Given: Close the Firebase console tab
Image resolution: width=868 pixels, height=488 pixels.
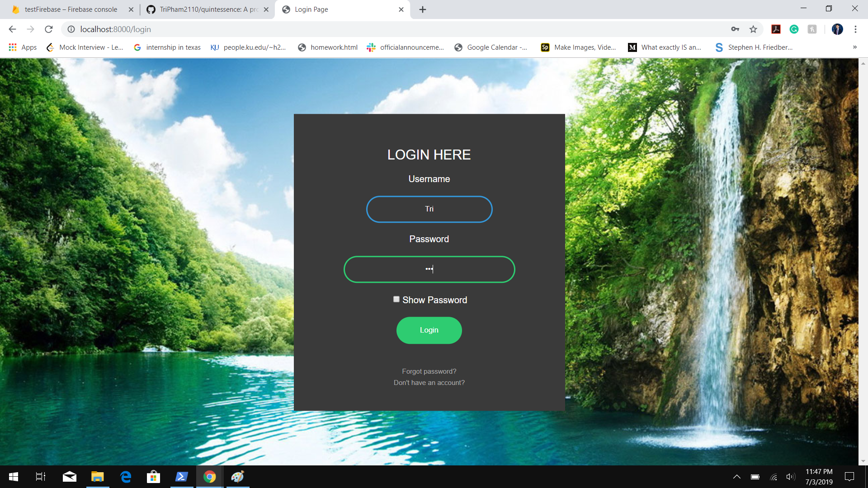Looking at the screenshot, I should click(131, 9).
